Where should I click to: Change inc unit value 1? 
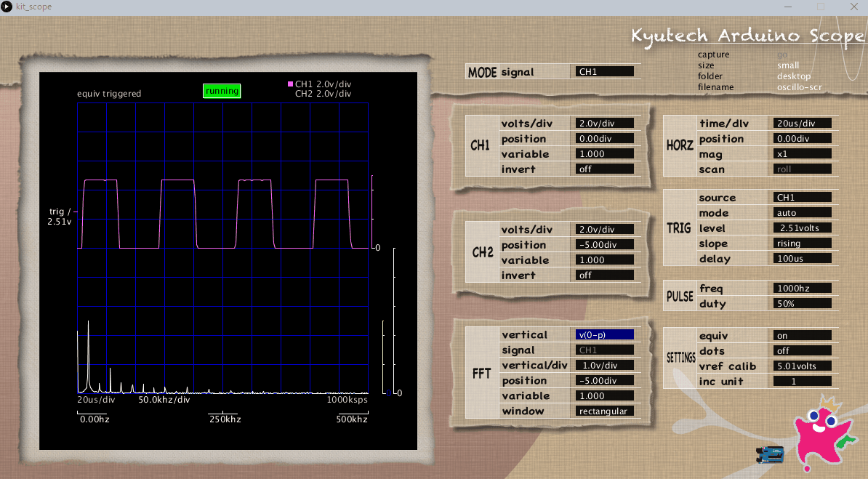point(802,381)
